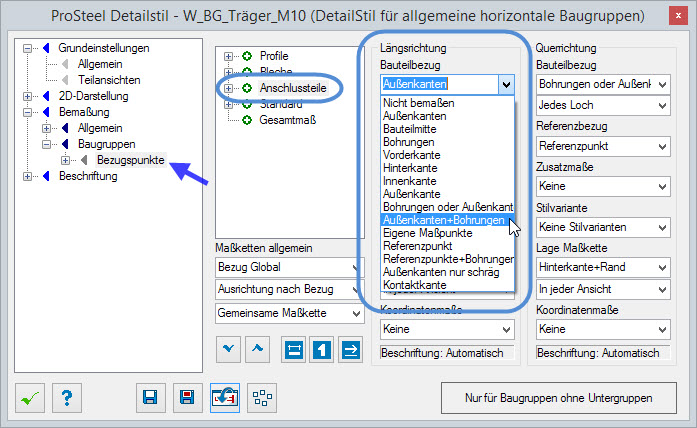
Task: Click the blue arrow icon beside Grundeinstellungen
Action: coord(46,48)
